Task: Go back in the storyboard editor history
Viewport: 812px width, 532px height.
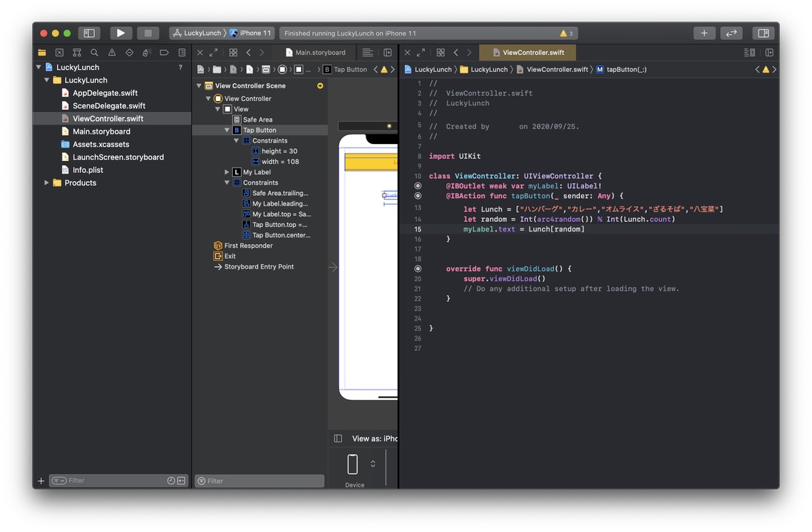Action: coord(248,53)
